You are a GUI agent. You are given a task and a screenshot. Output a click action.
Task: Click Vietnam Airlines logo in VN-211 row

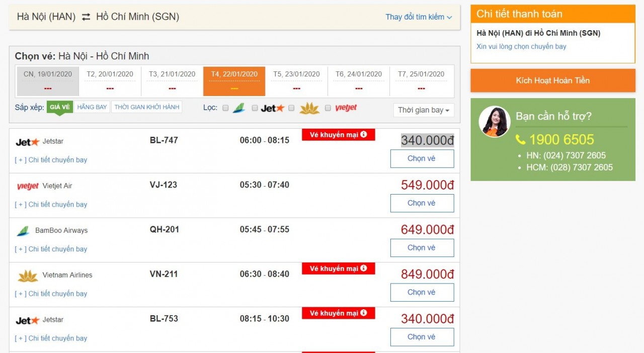28,276
